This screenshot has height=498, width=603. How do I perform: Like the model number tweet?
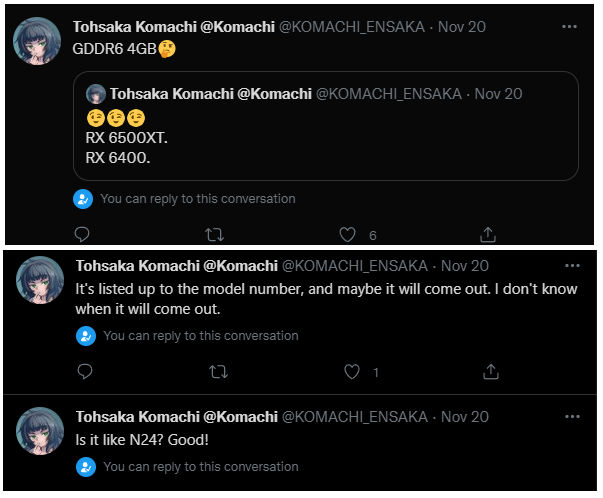pos(352,372)
